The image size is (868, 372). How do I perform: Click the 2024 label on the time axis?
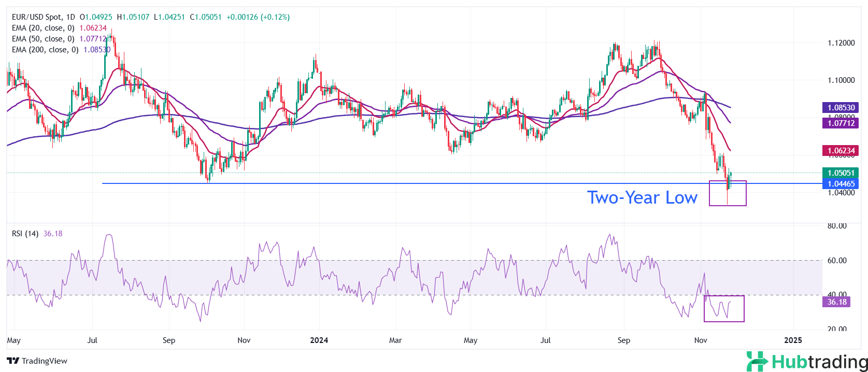tap(319, 340)
